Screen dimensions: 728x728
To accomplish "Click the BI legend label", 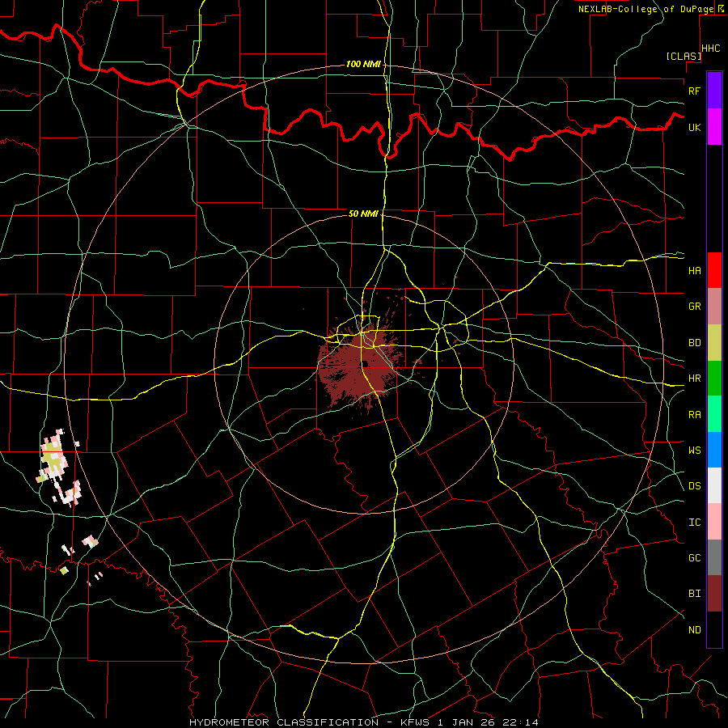I will click(694, 594).
